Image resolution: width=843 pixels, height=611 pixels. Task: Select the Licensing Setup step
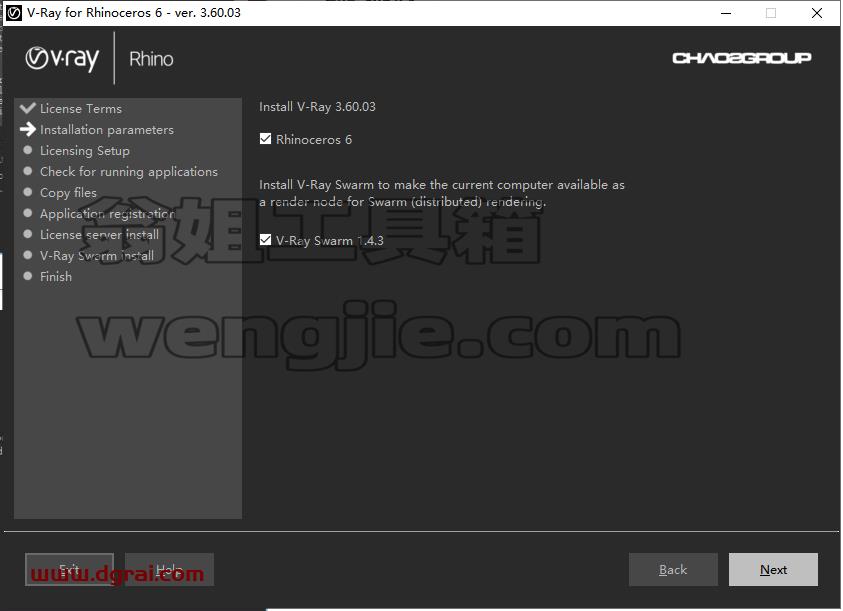tap(85, 151)
